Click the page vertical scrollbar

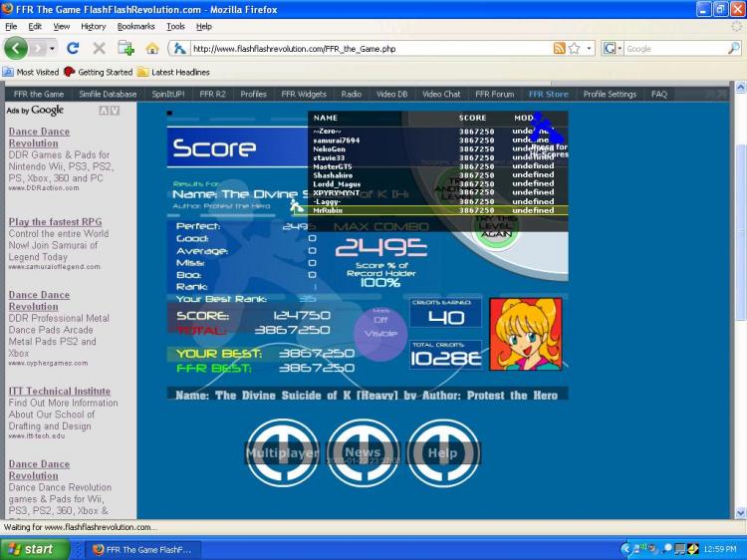pyautogui.click(x=740, y=300)
